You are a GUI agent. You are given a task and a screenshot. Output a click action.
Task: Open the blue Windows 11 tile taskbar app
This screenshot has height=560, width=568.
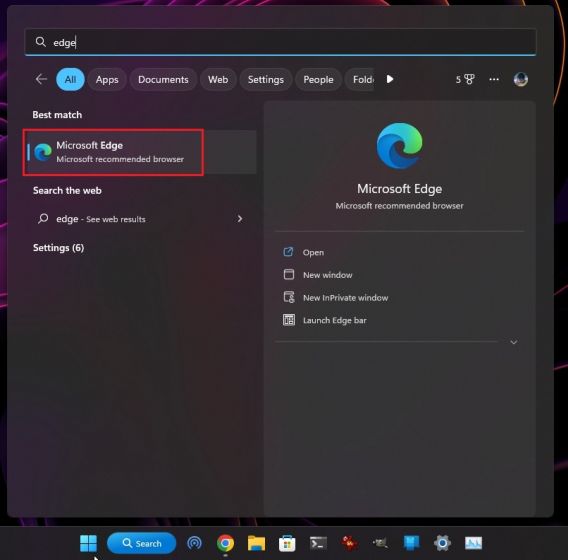411,543
